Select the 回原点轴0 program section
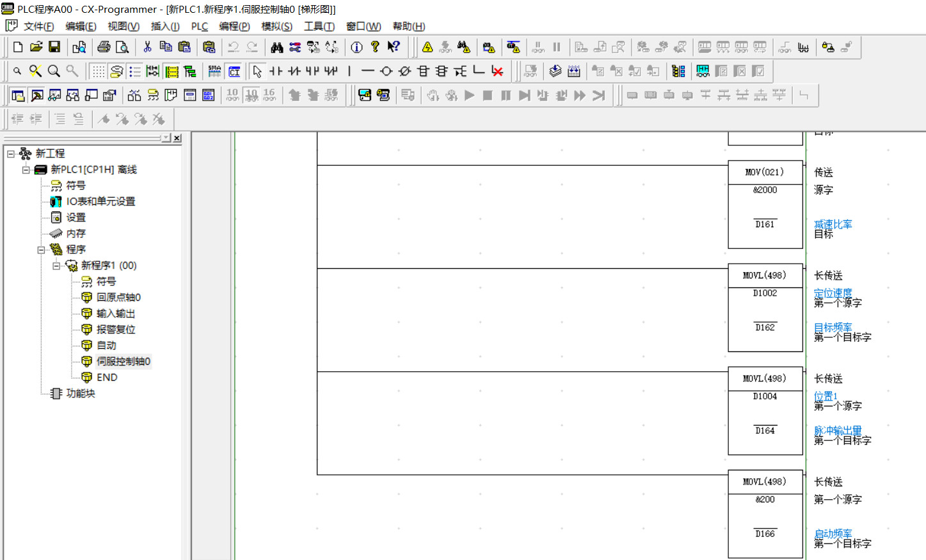The image size is (926, 560). click(x=118, y=298)
